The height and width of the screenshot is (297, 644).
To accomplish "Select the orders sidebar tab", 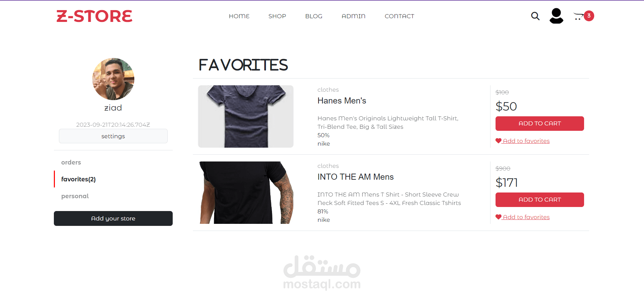I will 71,162.
